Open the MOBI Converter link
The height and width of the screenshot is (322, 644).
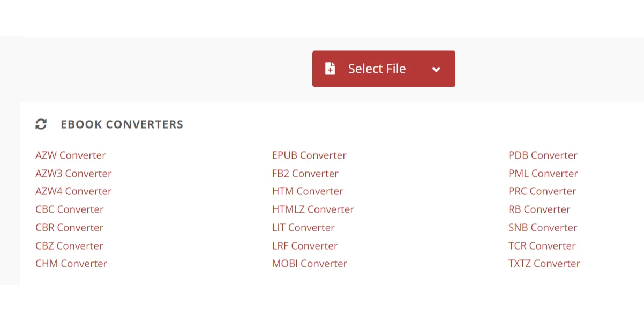click(x=310, y=264)
